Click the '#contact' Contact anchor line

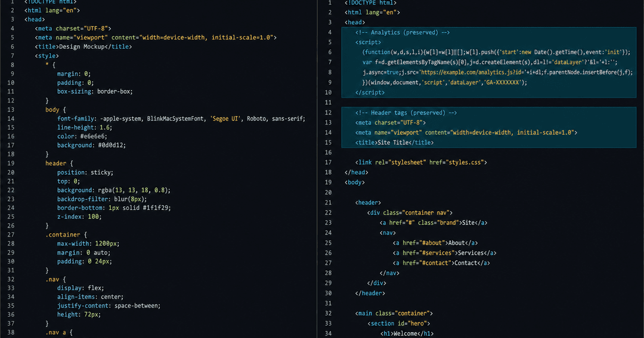(x=441, y=263)
